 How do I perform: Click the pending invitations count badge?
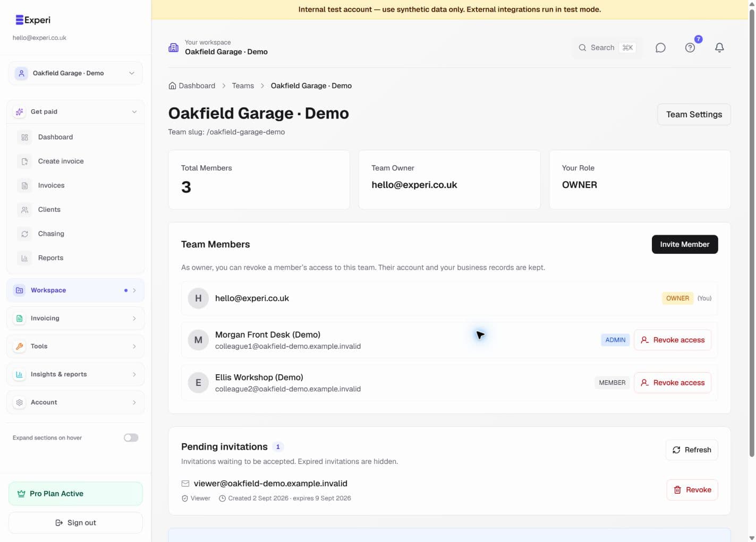point(278,447)
